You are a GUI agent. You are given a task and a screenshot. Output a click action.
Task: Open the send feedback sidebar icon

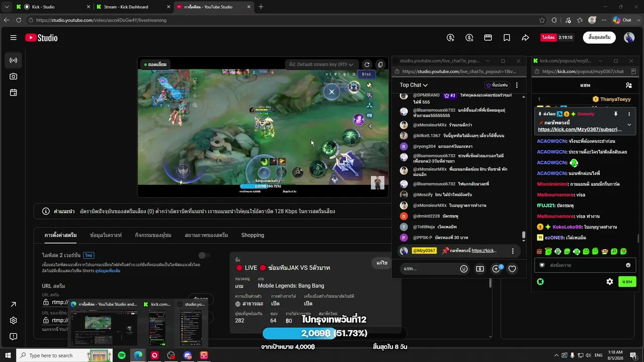pyautogui.click(x=14, y=336)
